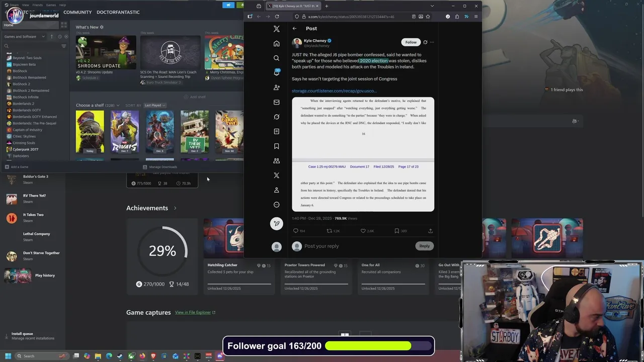This screenshot has width=644, height=362.
Task: Toggle Steam ready-to-play filter icon
Action: tap(65, 37)
